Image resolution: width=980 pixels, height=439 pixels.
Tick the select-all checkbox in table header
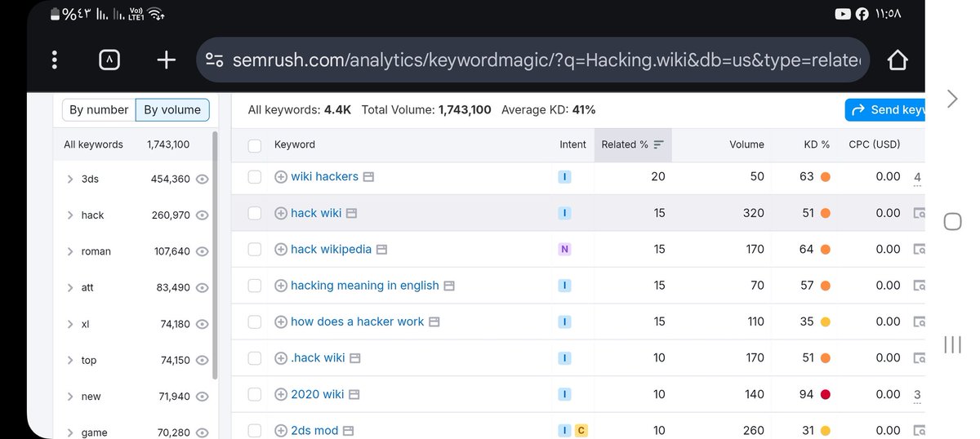pyautogui.click(x=255, y=145)
